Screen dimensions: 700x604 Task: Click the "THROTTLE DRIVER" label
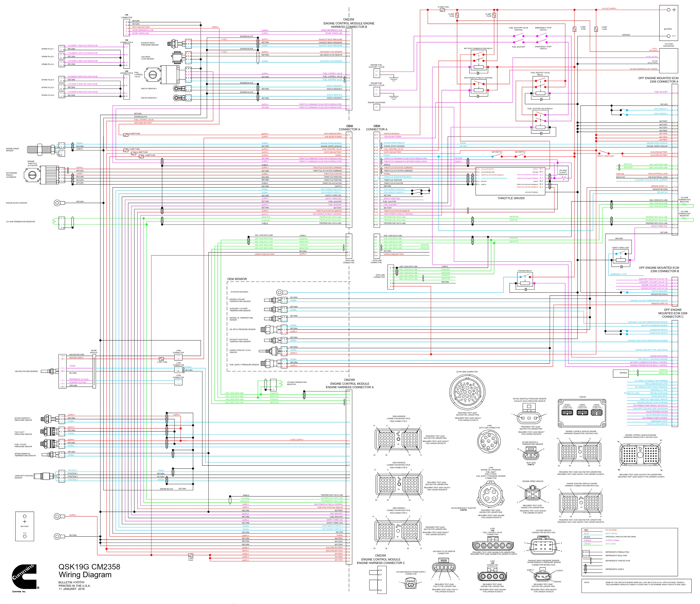[511, 198]
